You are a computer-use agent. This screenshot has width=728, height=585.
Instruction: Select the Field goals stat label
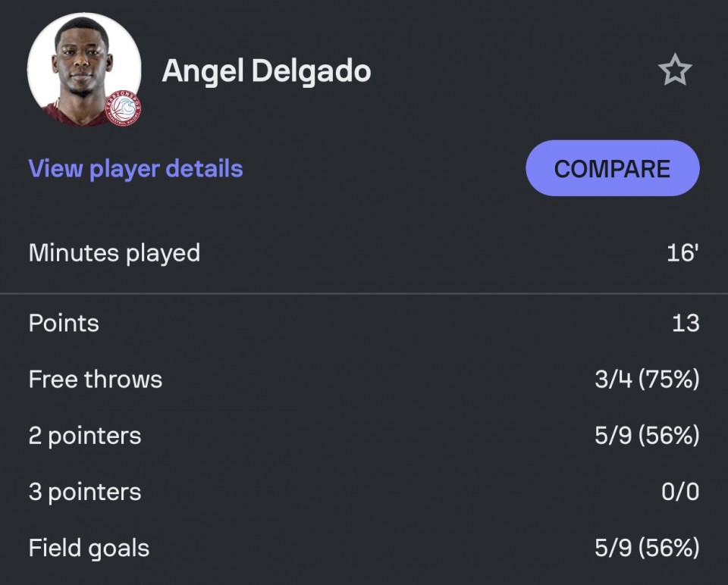pos(89,548)
